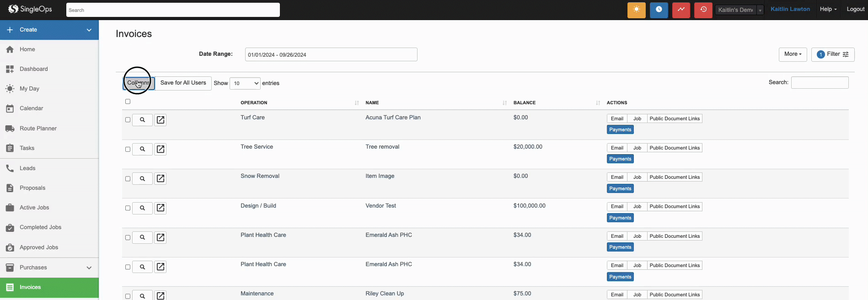Open Tree Service invoice in new window icon
The image size is (868, 300).
pos(161,149)
